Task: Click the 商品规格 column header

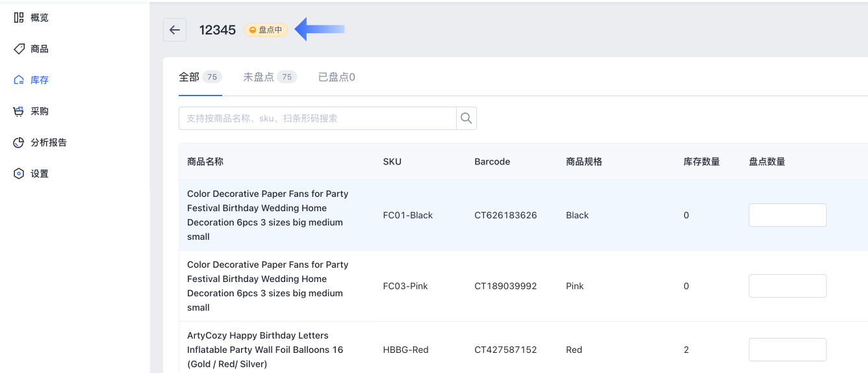Action: [x=584, y=161]
